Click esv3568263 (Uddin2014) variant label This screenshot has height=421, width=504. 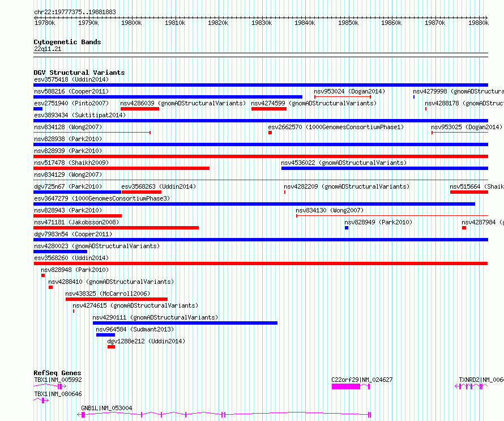click(x=159, y=186)
